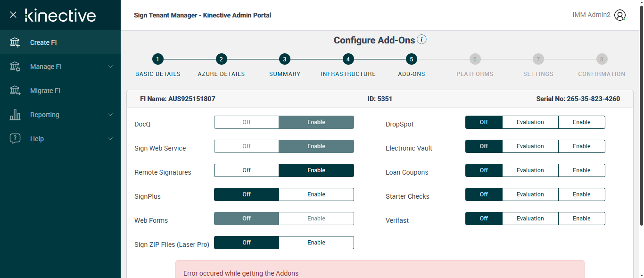Viewport: 644px width, 278px height.
Task: Set DropSpot to Evaluation
Action: pyautogui.click(x=530, y=122)
